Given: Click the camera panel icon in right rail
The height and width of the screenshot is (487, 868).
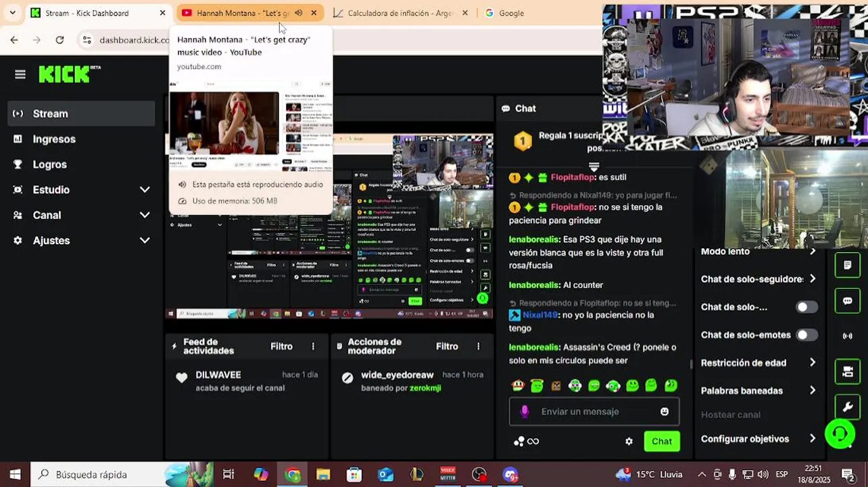Looking at the screenshot, I should [x=848, y=371].
